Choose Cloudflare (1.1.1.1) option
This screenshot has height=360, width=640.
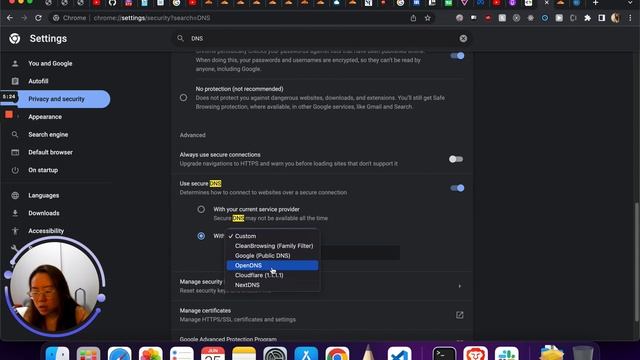273,275
